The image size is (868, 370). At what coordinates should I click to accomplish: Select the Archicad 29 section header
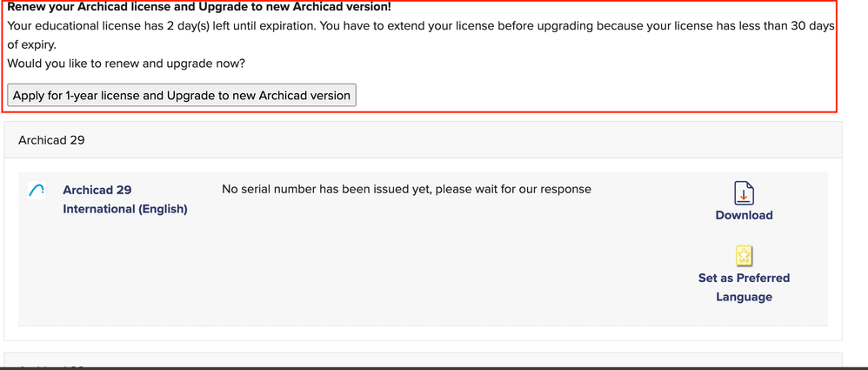(423, 140)
